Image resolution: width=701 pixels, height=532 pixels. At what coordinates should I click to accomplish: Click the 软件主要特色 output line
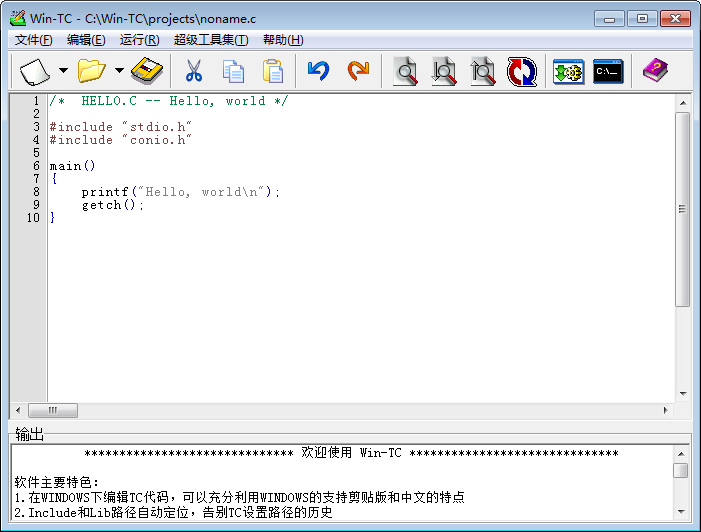[x=56, y=482]
